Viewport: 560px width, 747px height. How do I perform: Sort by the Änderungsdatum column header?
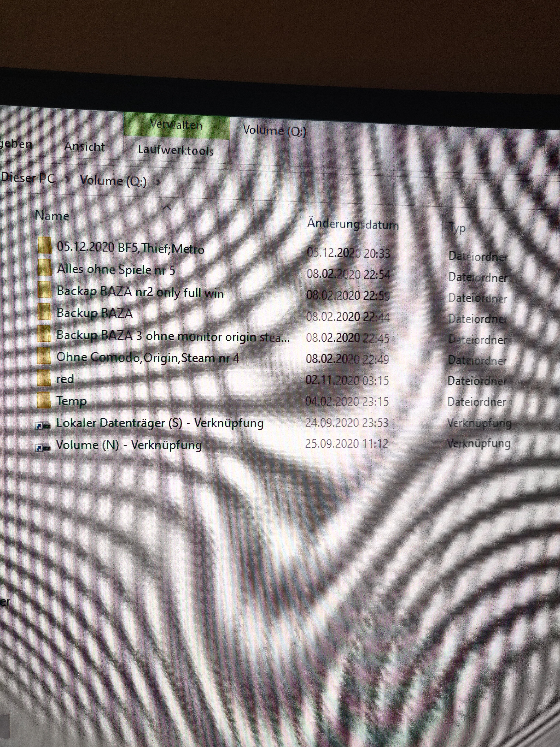353,225
